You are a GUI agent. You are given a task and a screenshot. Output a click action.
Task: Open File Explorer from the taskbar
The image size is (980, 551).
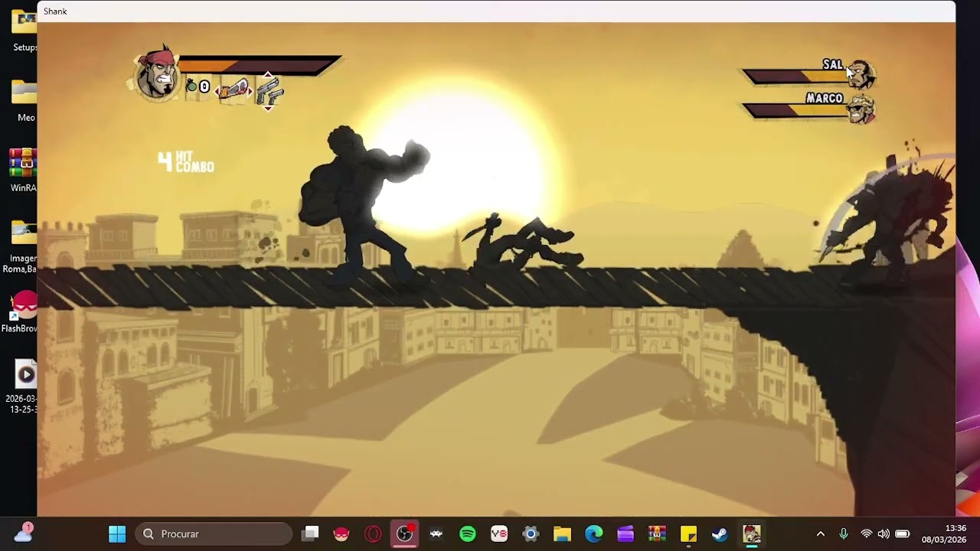[x=562, y=534]
